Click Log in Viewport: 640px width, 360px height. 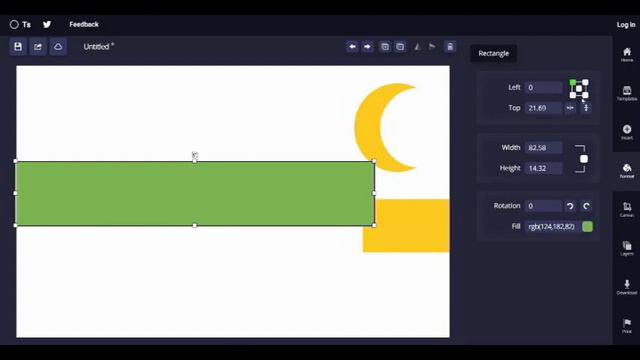(x=626, y=25)
